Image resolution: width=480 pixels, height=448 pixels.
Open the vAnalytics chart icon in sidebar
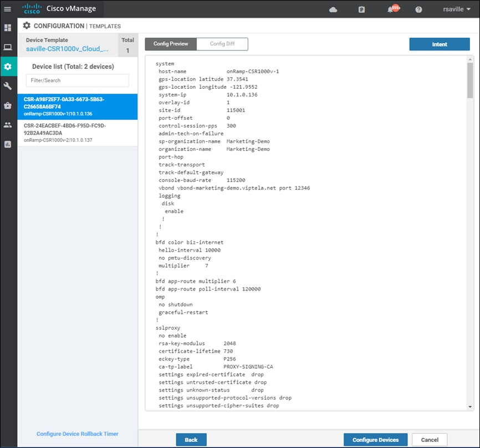(x=8, y=144)
